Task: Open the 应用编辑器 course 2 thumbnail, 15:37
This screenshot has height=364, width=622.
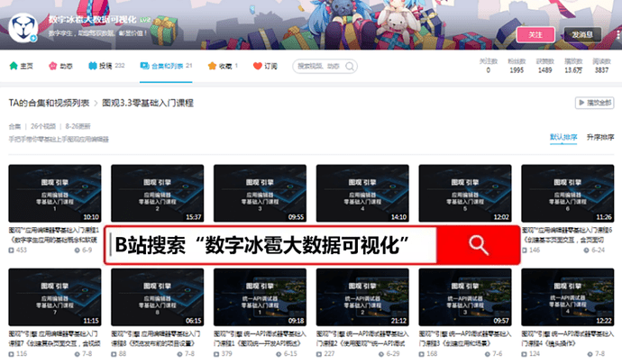Action: [x=158, y=194]
